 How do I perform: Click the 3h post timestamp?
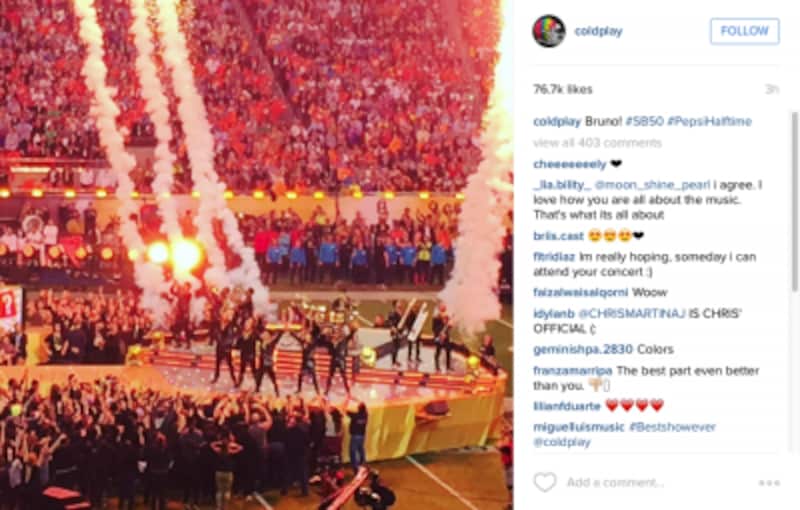[772, 90]
